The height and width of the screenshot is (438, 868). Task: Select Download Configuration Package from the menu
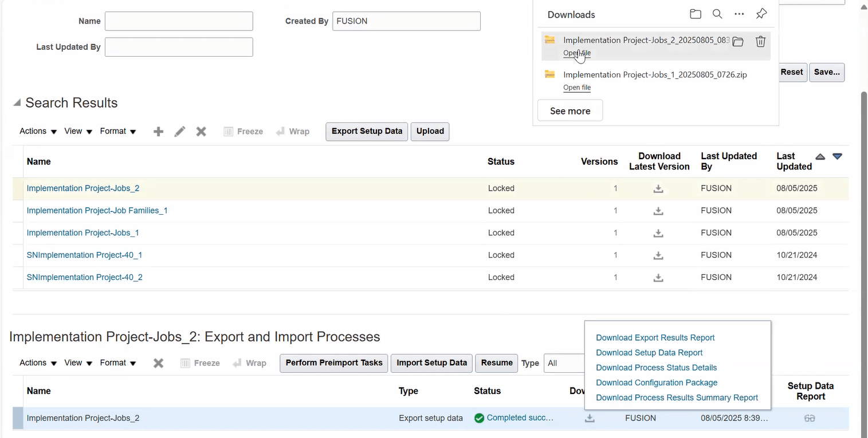657,382
